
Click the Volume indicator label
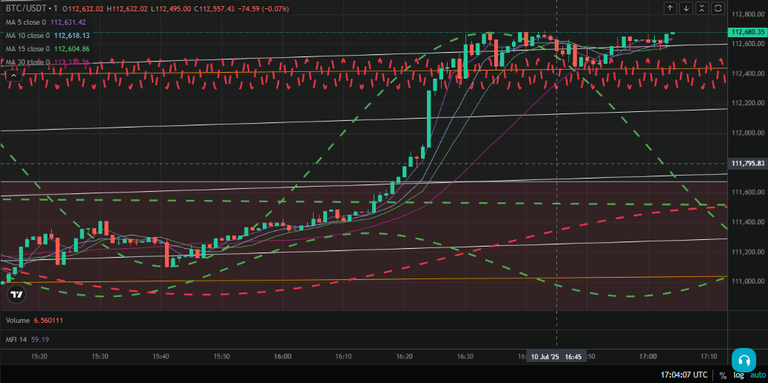[x=18, y=320]
